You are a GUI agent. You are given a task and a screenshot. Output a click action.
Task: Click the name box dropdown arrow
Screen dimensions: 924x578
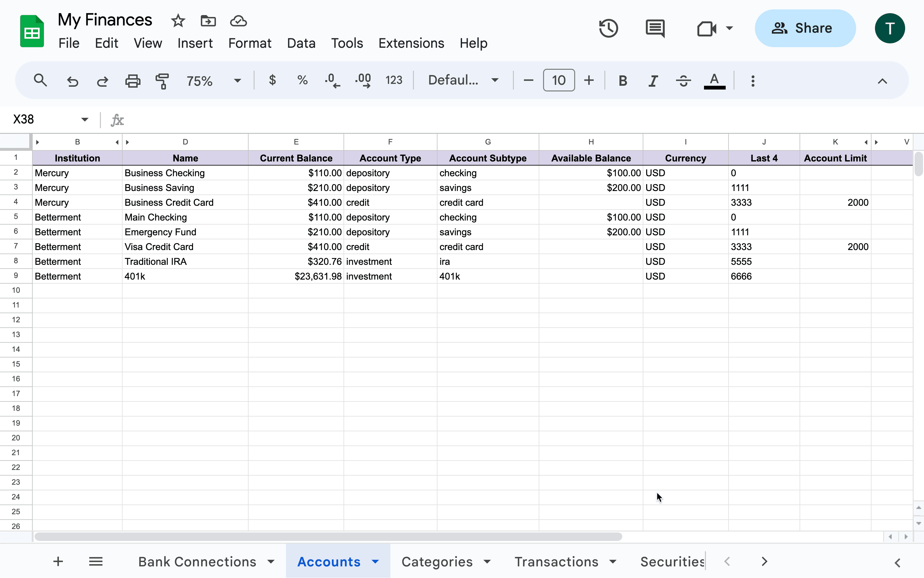coord(84,119)
